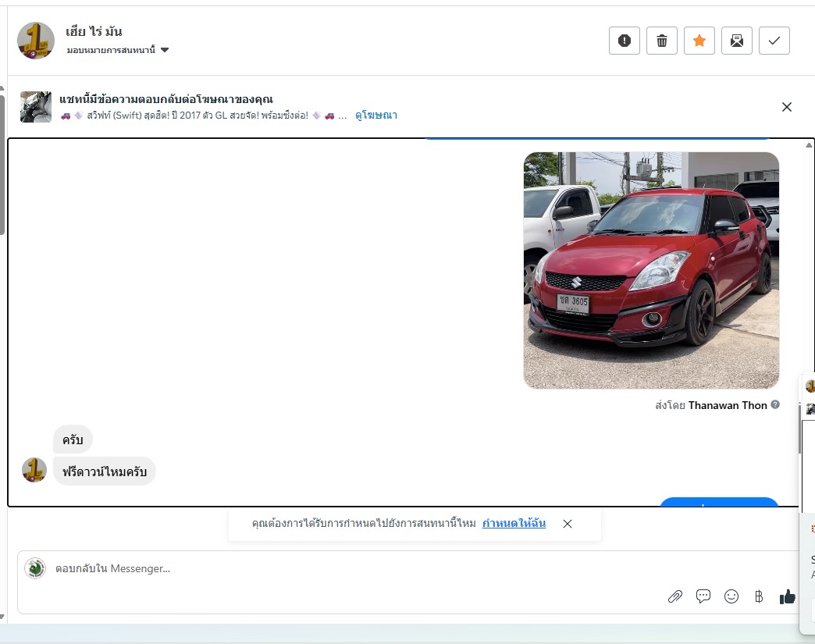Attach a file using the paperclip icon
Screen dimensions: 815x644
[674, 596]
